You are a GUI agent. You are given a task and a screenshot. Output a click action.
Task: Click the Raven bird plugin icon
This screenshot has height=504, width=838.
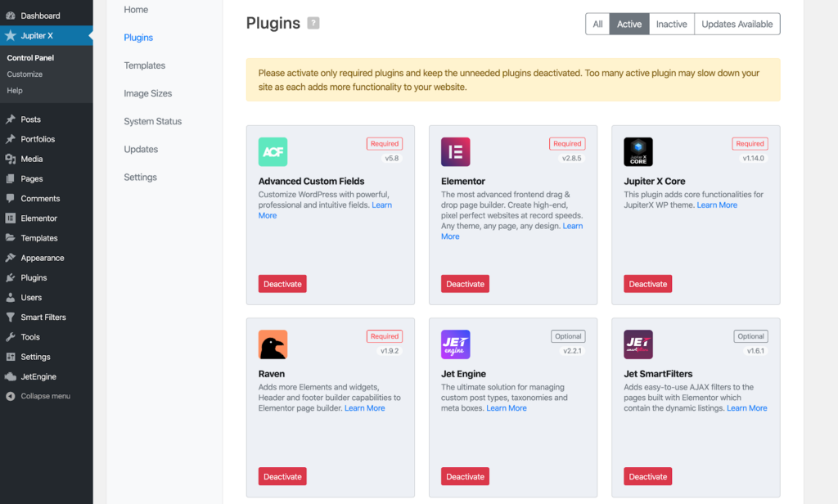tap(273, 344)
